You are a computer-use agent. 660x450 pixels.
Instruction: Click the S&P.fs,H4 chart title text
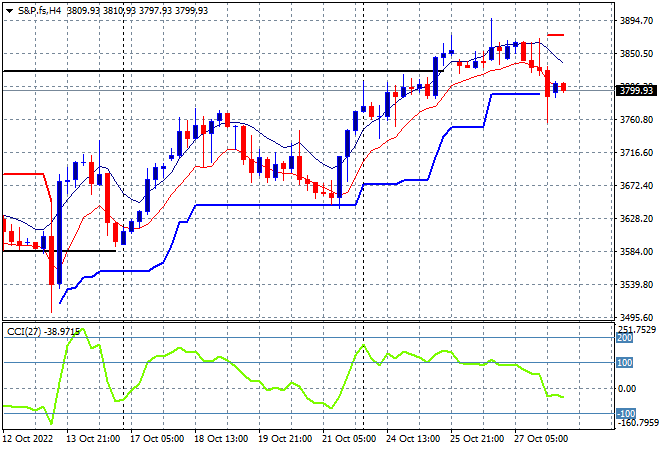[40, 11]
